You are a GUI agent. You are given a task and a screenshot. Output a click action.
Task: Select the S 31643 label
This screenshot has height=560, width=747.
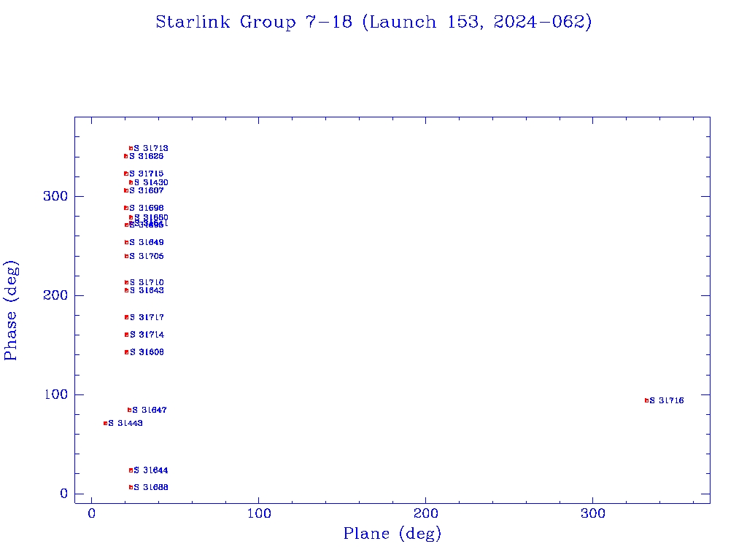[x=147, y=290]
